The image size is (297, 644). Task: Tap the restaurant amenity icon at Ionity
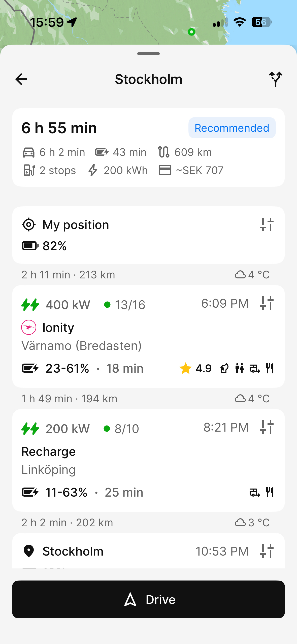coord(270,368)
